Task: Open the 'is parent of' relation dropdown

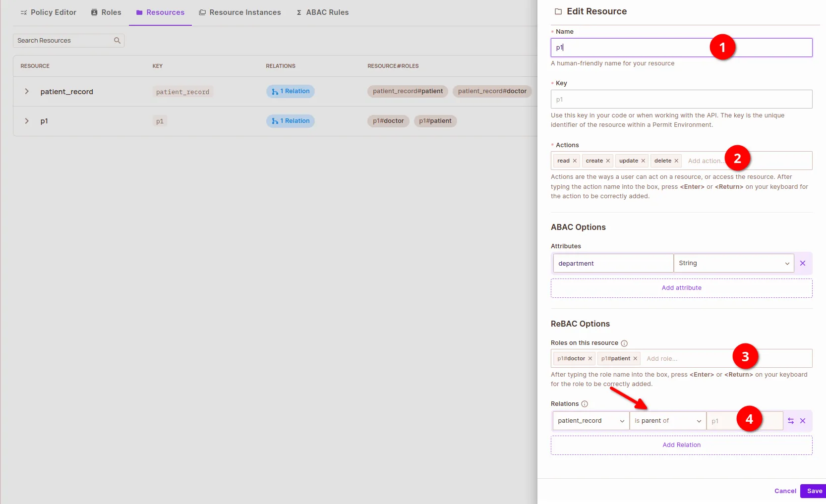Action: tap(667, 421)
